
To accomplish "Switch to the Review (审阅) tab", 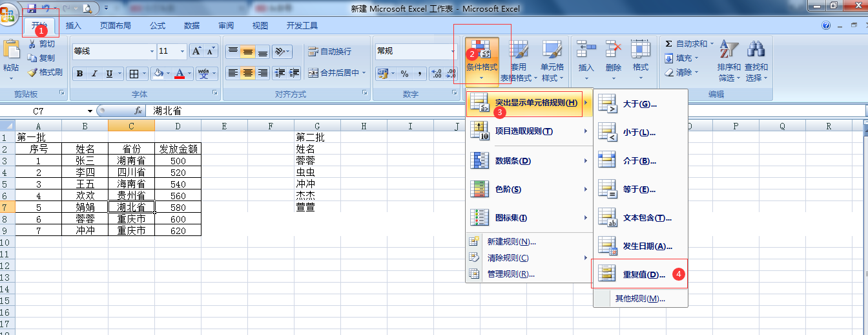I will pos(226,26).
